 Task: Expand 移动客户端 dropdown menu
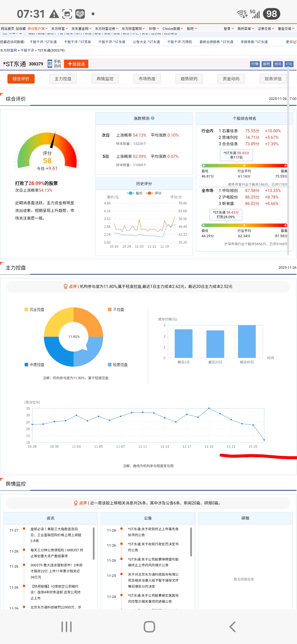point(38,28)
